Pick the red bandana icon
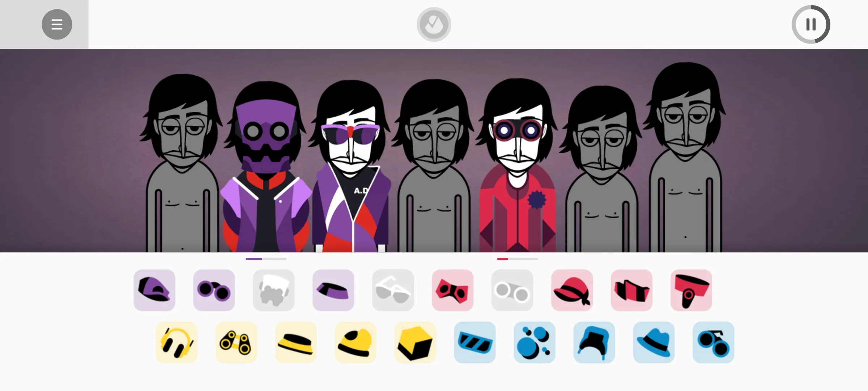Viewport: 868px width, 391px height. [572, 290]
